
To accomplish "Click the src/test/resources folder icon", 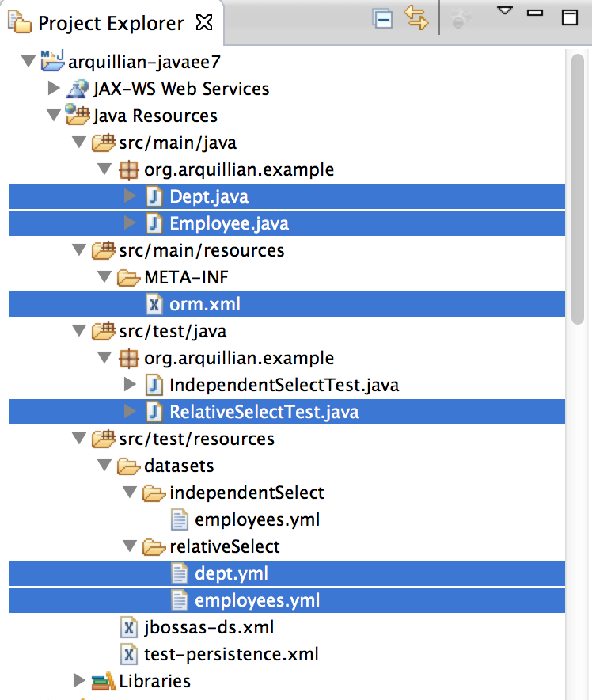I will pyautogui.click(x=103, y=439).
